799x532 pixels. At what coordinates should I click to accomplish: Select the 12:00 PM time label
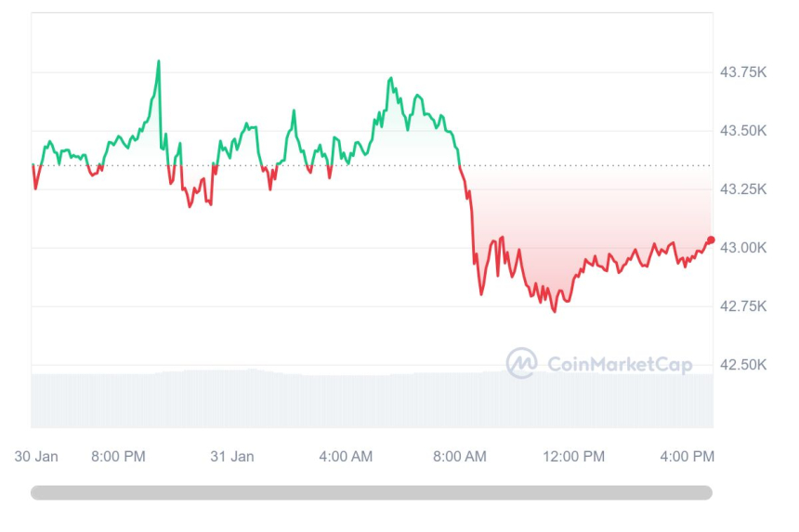[x=574, y=456]
